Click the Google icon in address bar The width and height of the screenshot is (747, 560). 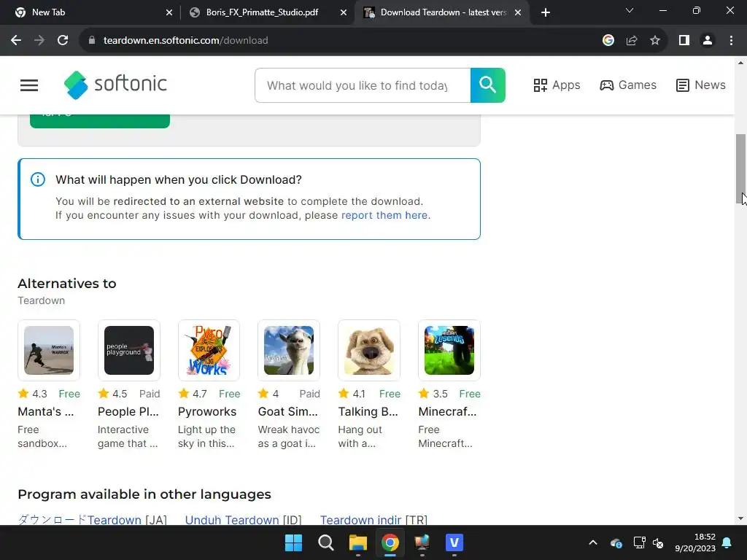pyautogui.click(x=608, y=41)
